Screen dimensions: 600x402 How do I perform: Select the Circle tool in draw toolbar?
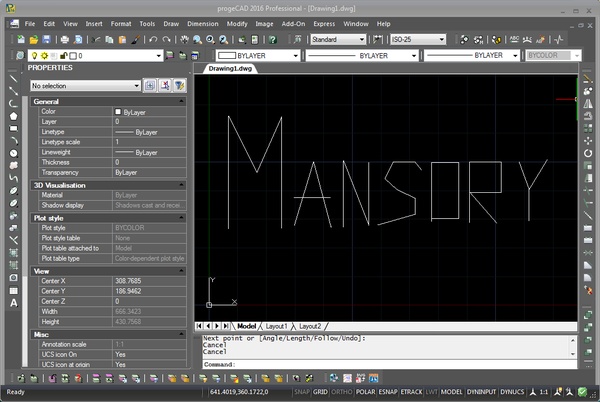tap(13, 153)
